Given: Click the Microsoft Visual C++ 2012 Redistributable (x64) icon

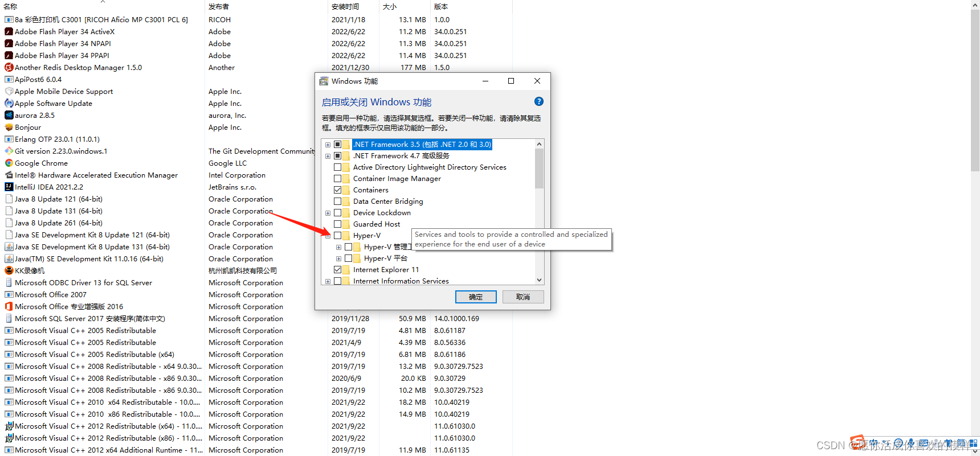Looking at the screenshot, I should point(9,426).
